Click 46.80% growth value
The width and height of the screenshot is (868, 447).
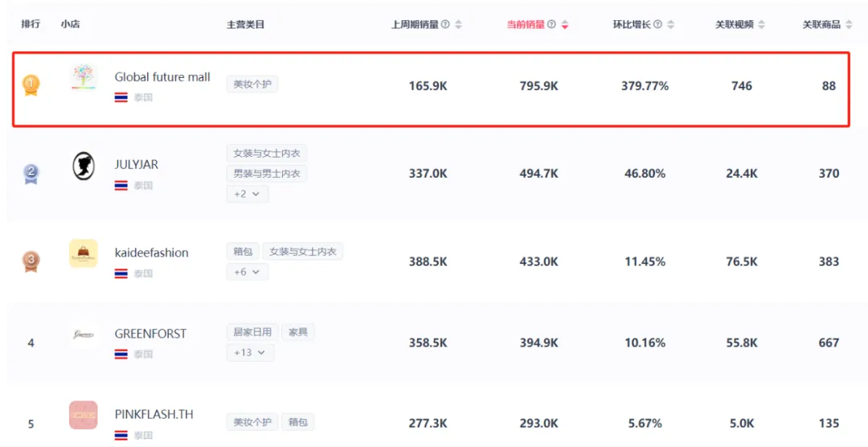coord(645,174)
